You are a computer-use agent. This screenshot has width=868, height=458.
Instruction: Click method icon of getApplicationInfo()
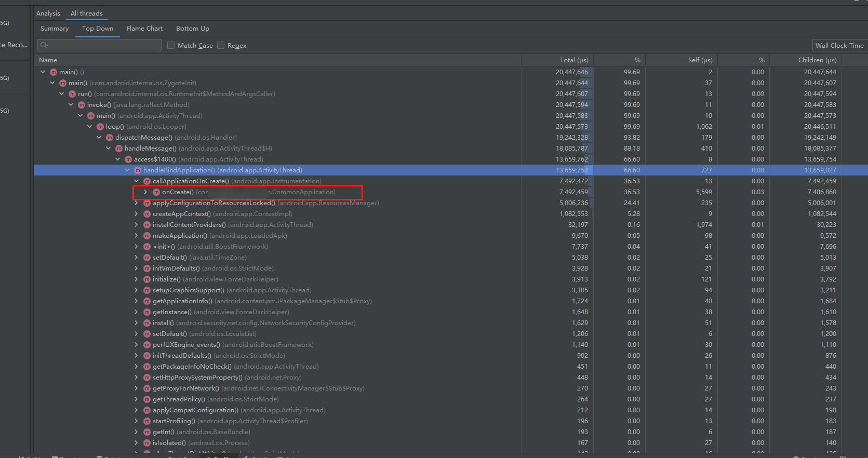[x=147, y=301]
